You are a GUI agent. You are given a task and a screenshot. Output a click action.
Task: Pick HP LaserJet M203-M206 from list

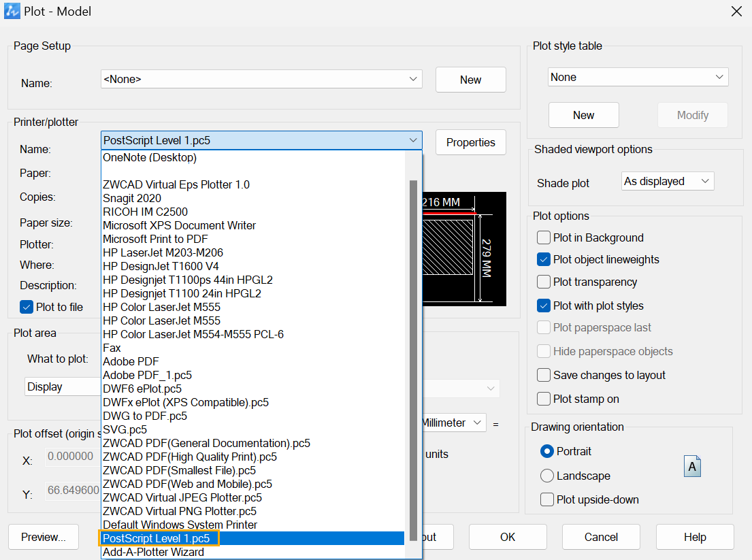click(253, 252)
